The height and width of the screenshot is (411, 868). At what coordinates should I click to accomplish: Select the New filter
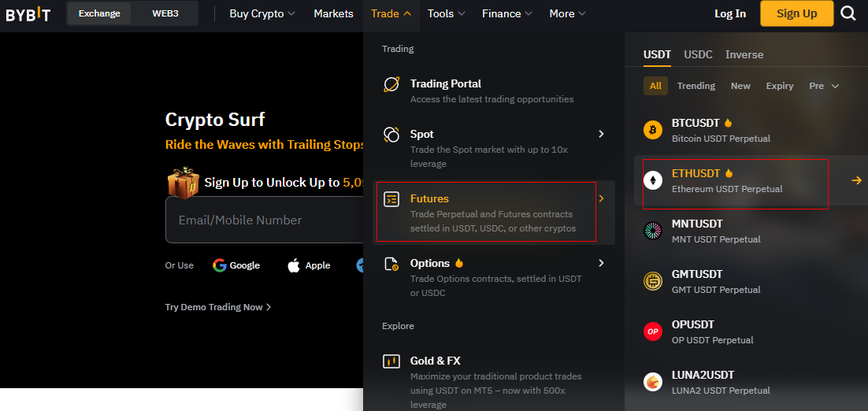pyautogui.click(x=740, y=86)
